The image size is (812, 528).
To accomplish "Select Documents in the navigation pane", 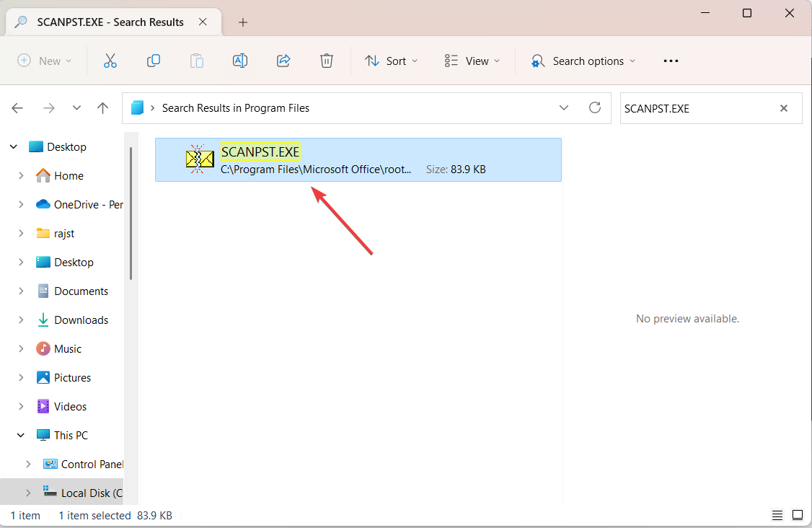I will pyautogui.click(x=81, y=291).
